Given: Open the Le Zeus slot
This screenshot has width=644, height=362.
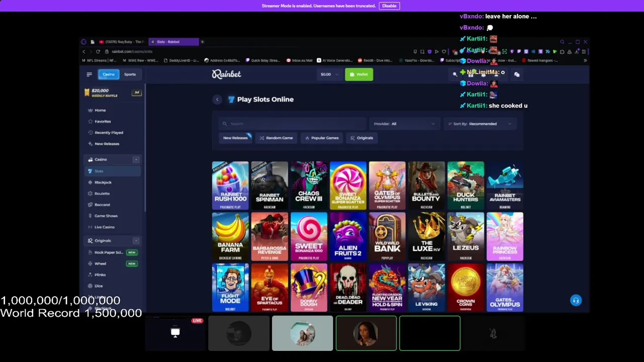Looking at the screenshot, I should pyautogui.click(x=466, y=236).
